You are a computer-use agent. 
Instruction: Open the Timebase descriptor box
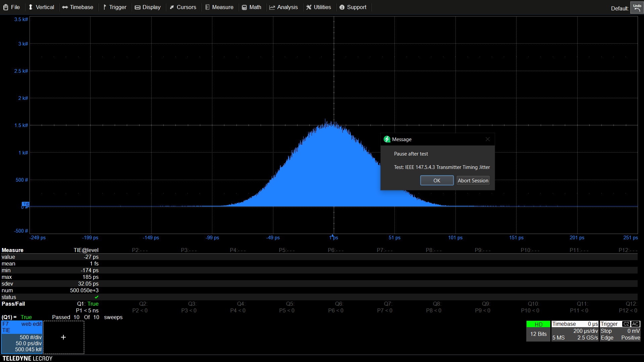point(575,331)
